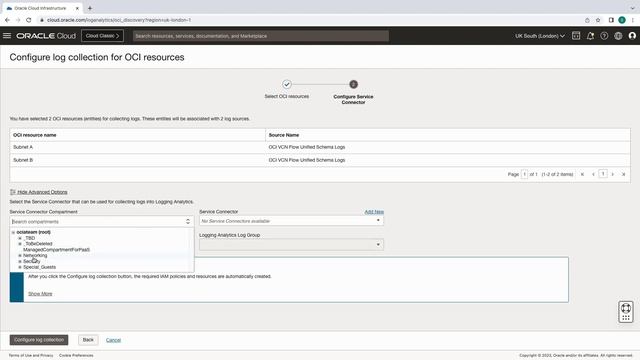Click the Oracle Cloud logo
640x360 pixels.
(x=46, y=36)
